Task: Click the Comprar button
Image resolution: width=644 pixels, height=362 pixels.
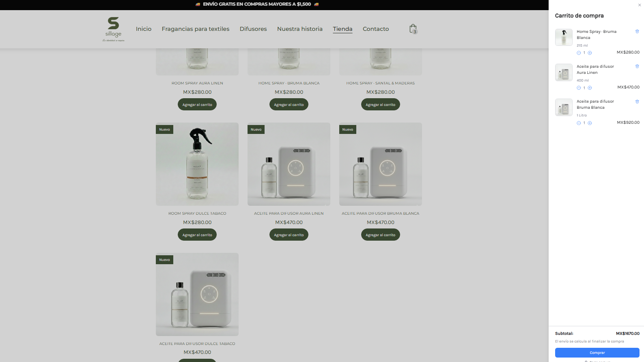Action: tap(597, 353)
